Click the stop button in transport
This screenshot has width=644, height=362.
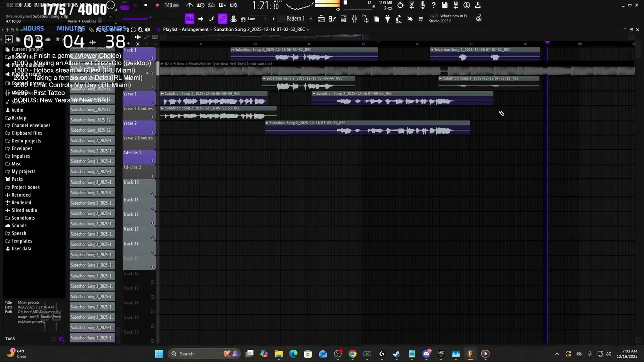(146, 5)
